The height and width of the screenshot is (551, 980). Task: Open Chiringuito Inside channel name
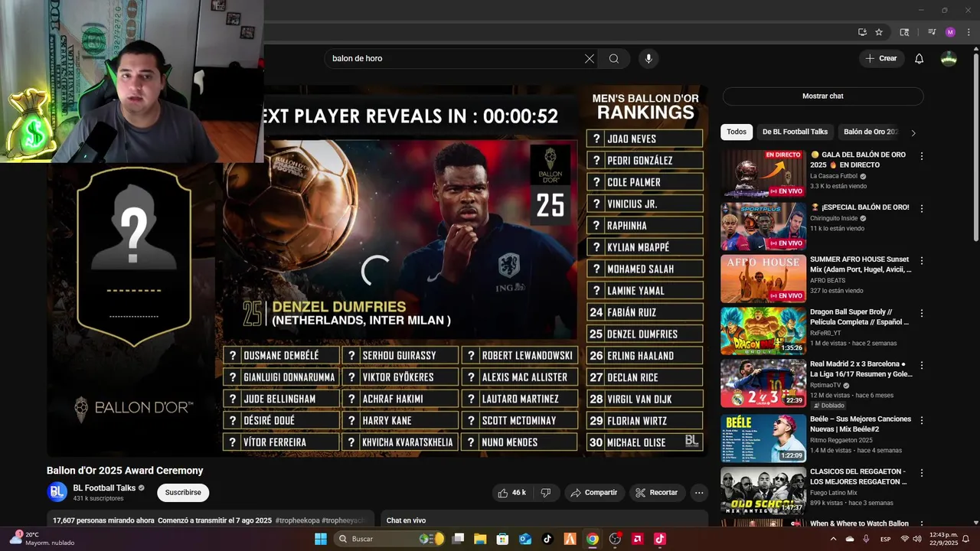point(835,218)
